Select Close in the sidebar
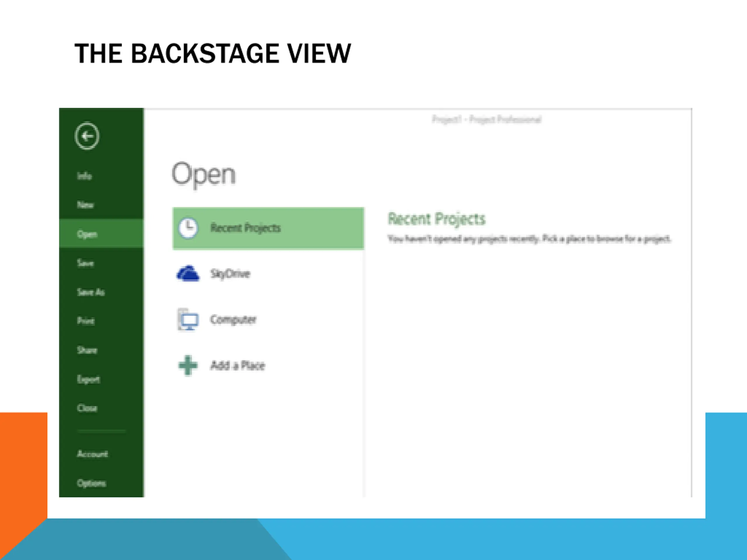This screenshot has height=560, width=747. pyautogui.click(x=87, y=408)
